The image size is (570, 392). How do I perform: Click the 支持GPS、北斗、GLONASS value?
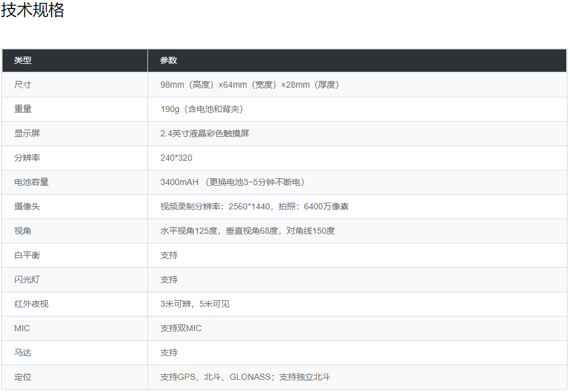click(x=245, y=377)
